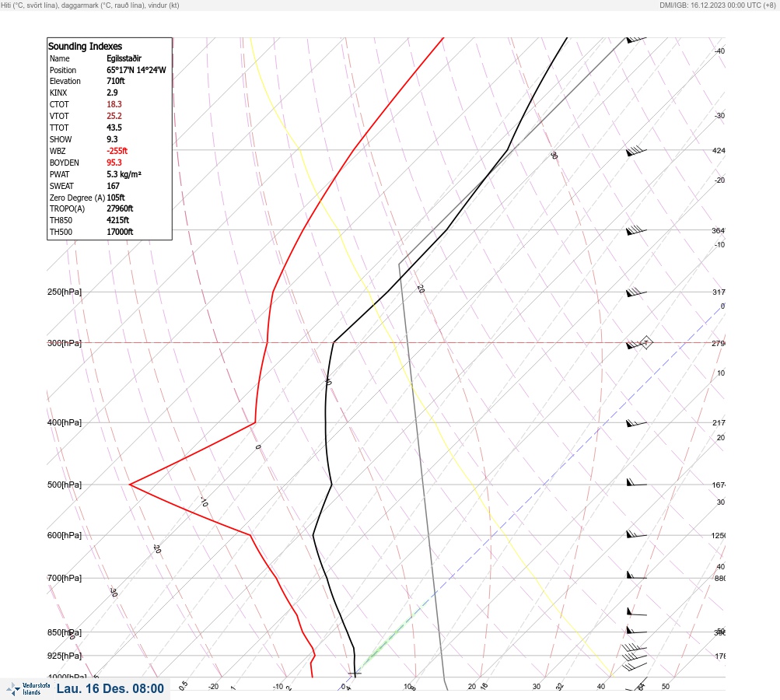
Task: Click the '925[hPa]' pressure label
Action: click(x=65, y=656)
